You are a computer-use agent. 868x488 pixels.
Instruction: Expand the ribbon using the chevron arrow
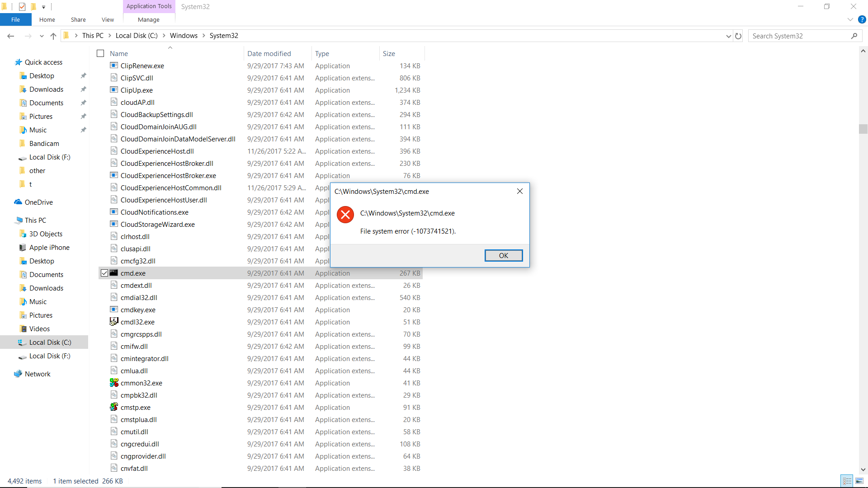pos(850,19)
